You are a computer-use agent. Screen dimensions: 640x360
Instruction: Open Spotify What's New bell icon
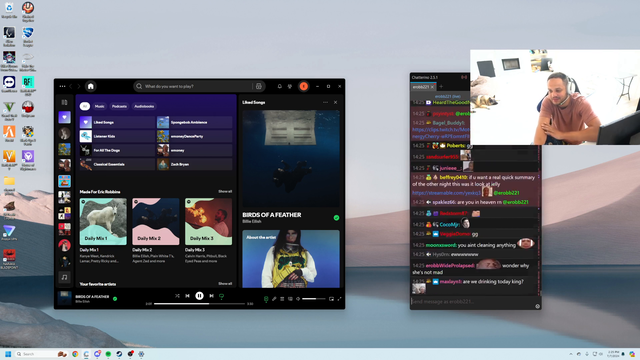coord(280,86)
